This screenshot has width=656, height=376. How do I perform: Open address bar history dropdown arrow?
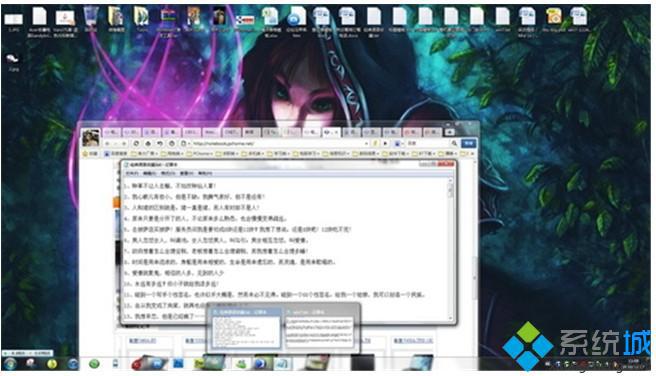pyautogui.click(x=366, y=143)
